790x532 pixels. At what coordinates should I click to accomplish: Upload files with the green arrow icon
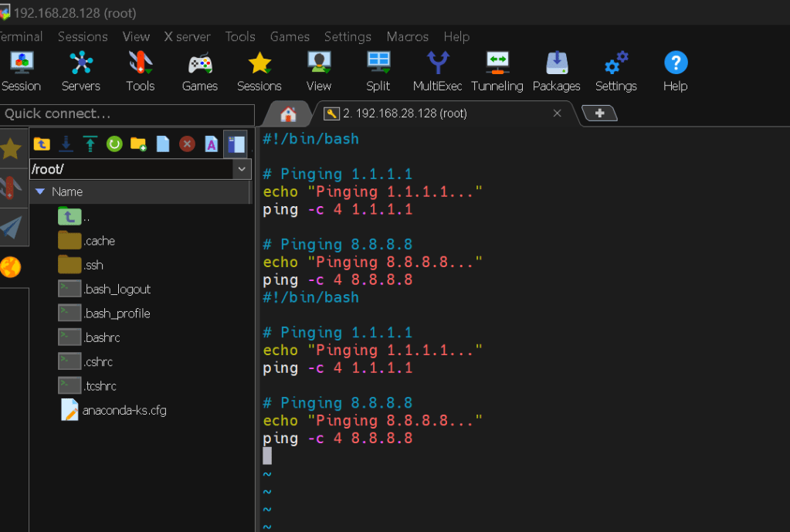click(90, 144)
